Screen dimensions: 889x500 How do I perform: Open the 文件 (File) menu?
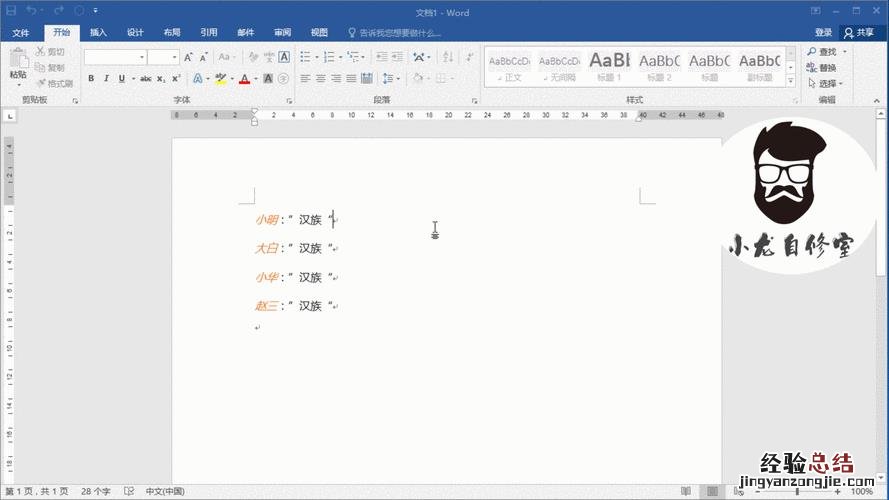point(21,32)
